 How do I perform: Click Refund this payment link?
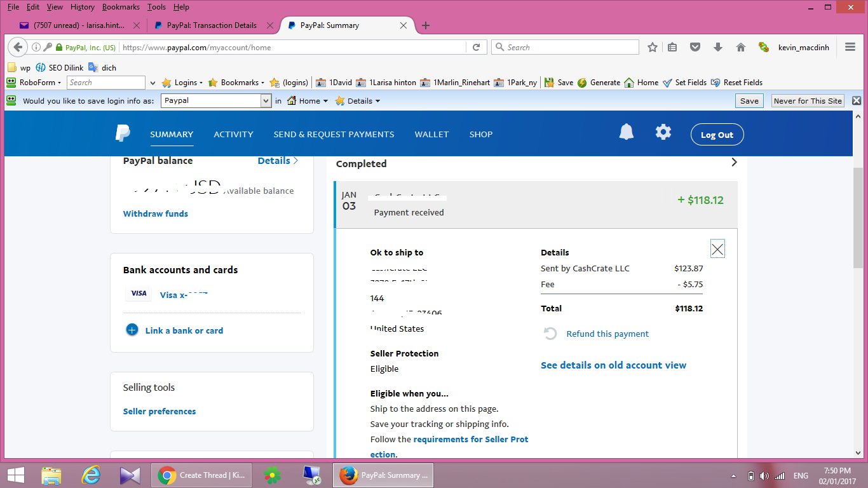tap(607, 334)
